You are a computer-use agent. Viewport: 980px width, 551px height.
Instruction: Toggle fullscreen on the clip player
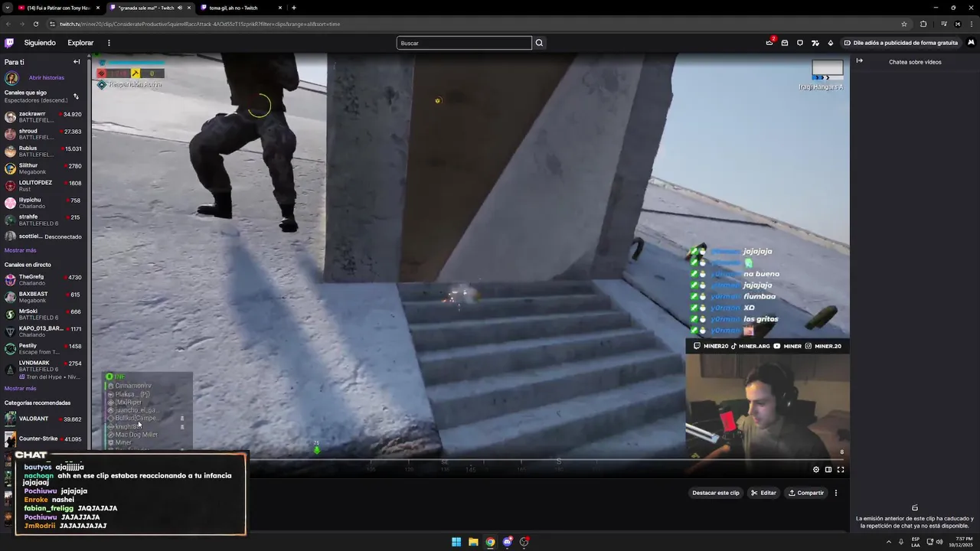point(841,469)
